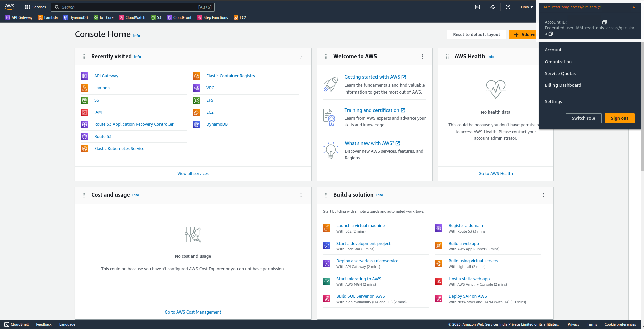This screenshot has width=644, height=329.
Task: Click the Console Home Info link
Action: (136, 36)
